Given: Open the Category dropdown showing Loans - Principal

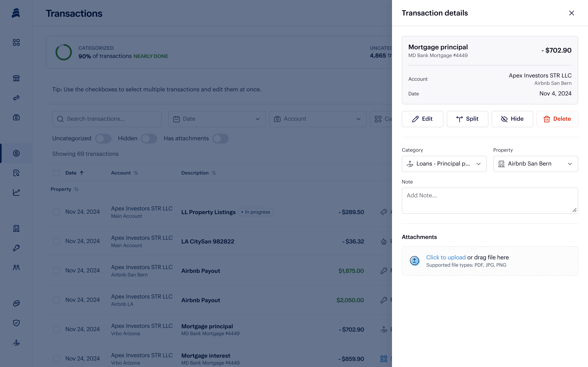Looking at the screenshot, I should click(x=444, y=164).
